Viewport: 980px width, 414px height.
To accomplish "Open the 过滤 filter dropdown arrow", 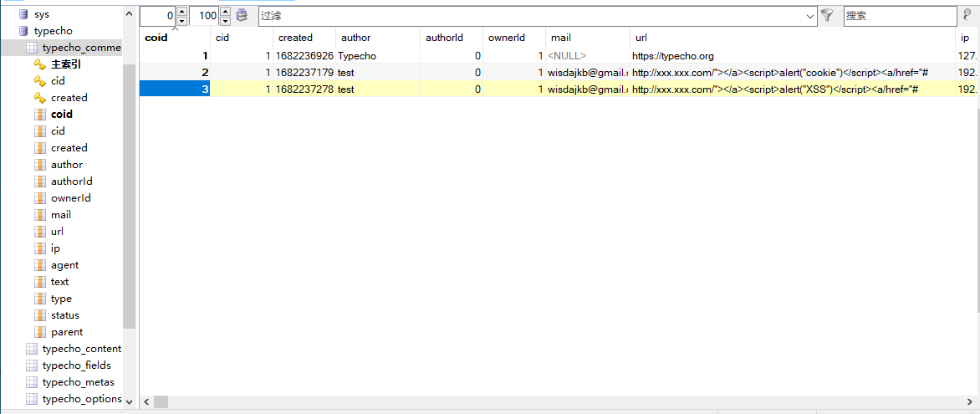I will click(x=810, y=16).
